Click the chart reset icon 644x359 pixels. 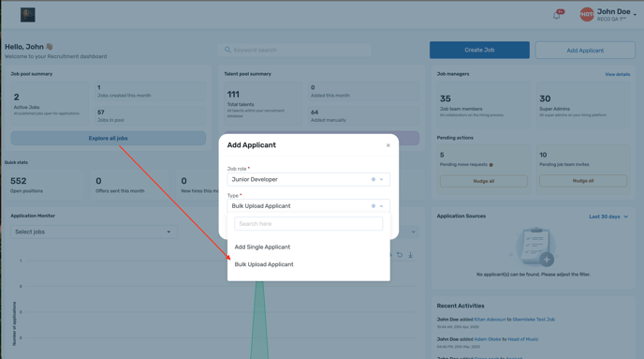[x=400, y=255]
